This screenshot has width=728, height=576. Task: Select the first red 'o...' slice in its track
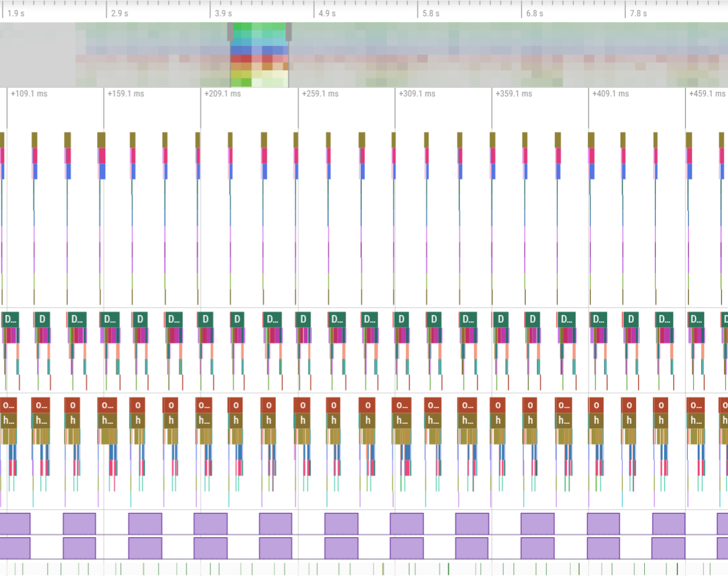click(x=8, y=405)
